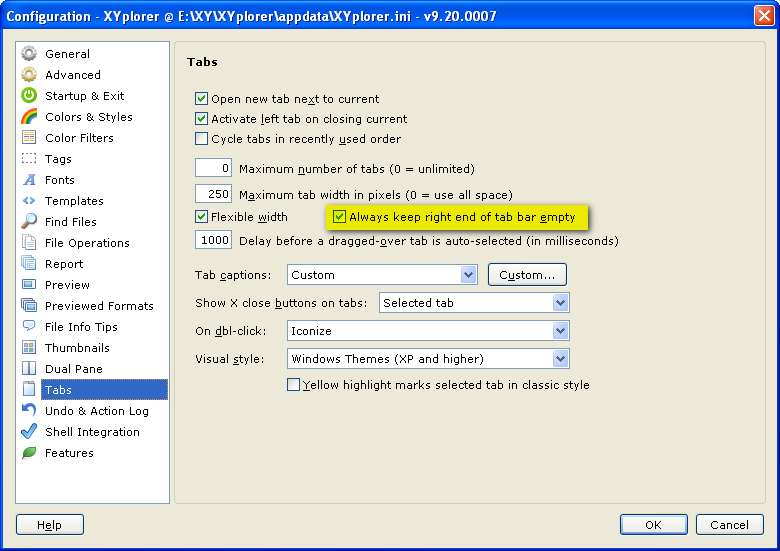Viewport: 780px width, 551px height.
Task: Enable Cycle tabs in recently used order
Action: coord(202,139)
